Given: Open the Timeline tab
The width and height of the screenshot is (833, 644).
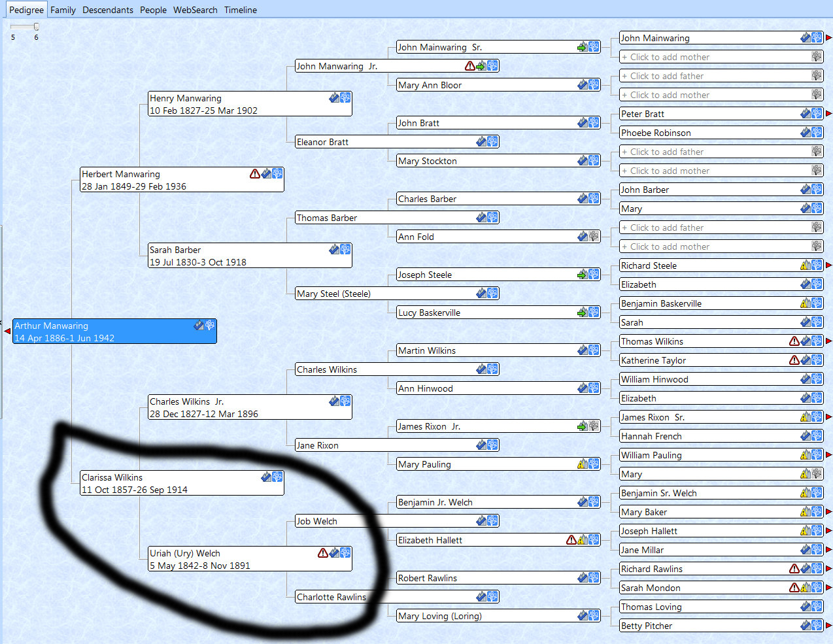Looking at the screenshot, I should click(x=240, y=10).
